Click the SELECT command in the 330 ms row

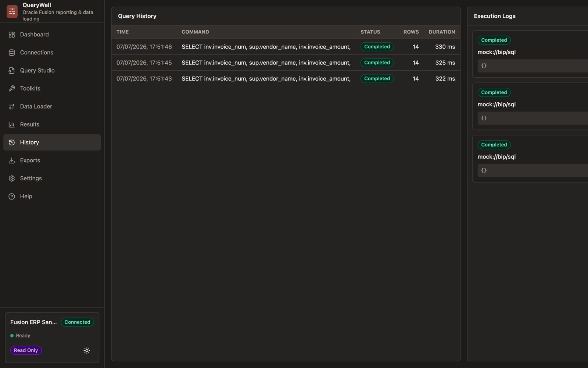click(266, 47)
